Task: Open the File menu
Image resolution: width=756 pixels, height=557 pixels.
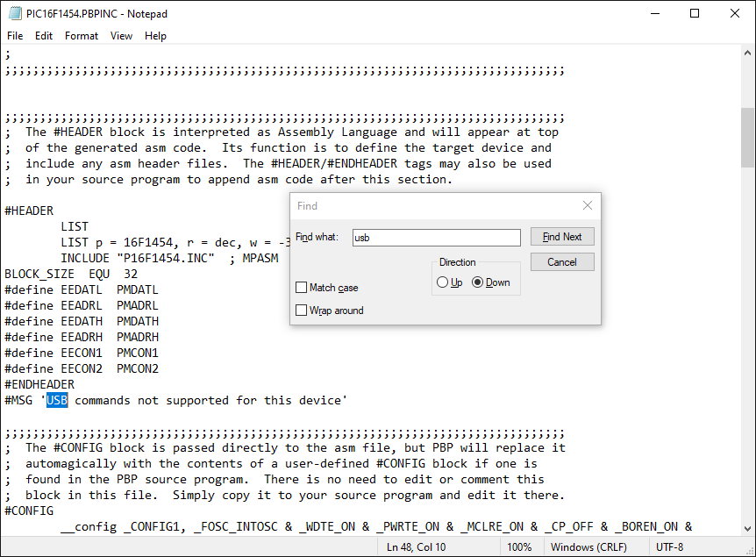Action: coord(15,36)
